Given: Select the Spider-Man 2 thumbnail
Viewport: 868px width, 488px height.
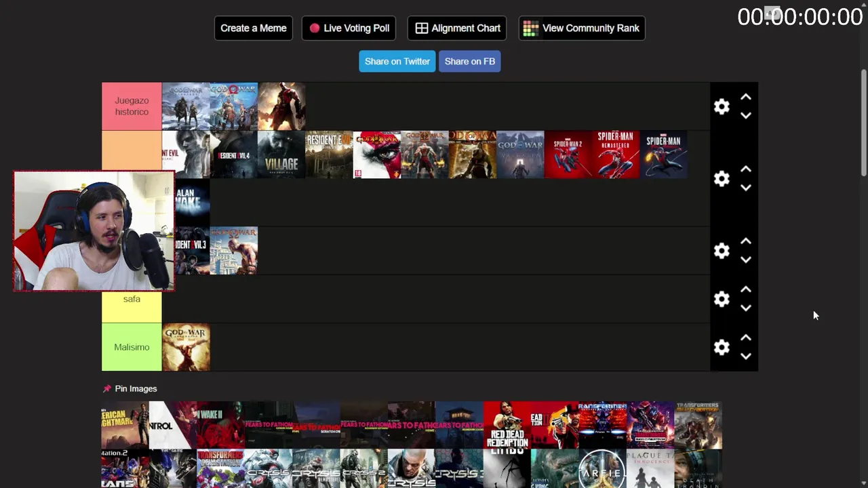Looking at the screenshot, I should pyautogui.click(x=568, y=155).
